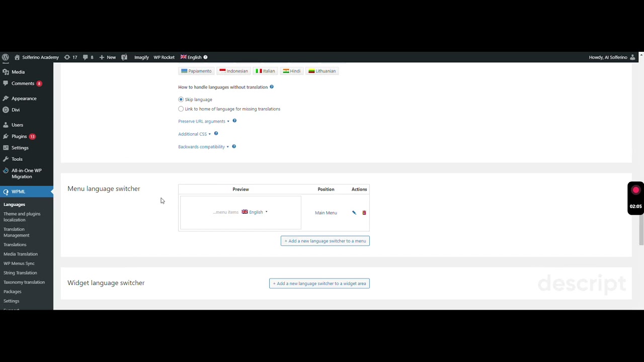Image resolution: width=644 pixels, height=362 pixels.
Task: Open English dropdown in menu switcher preview
Action: (x=255, y=212)
